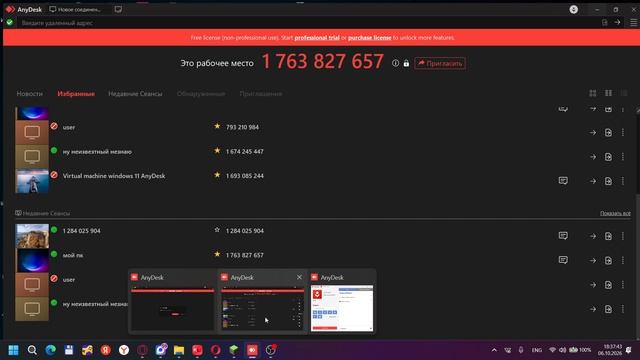Switch to the Избранные tab
Image resolution: width=640 pixels, height=360 pixels.
point(76,94)
